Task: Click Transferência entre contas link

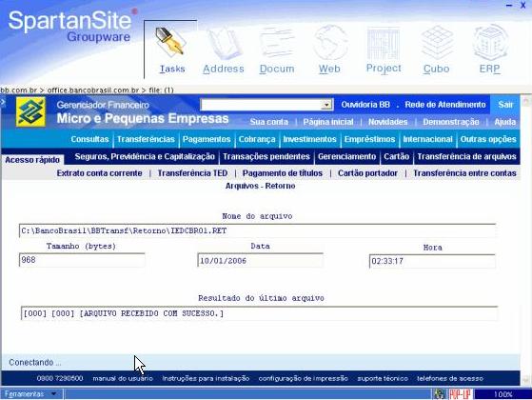Action: (464, 173)
